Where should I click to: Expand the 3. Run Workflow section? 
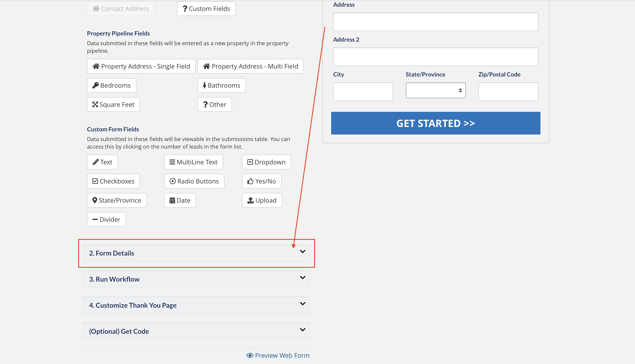196,279
